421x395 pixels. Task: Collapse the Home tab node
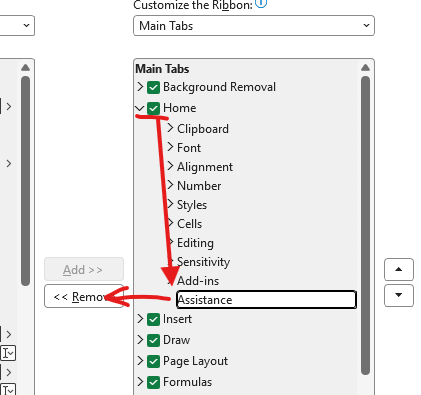(x=140, y=108)
